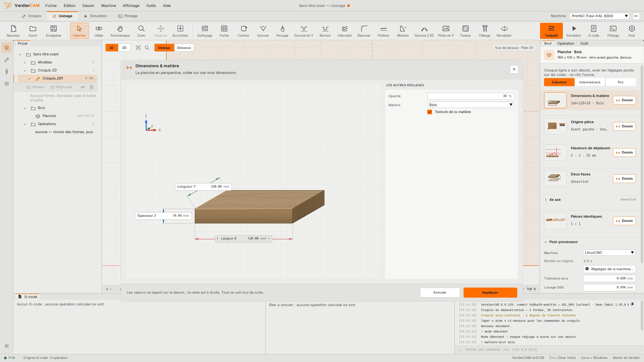Choose the Poche pocket operation icon

(x=224, y=31)
